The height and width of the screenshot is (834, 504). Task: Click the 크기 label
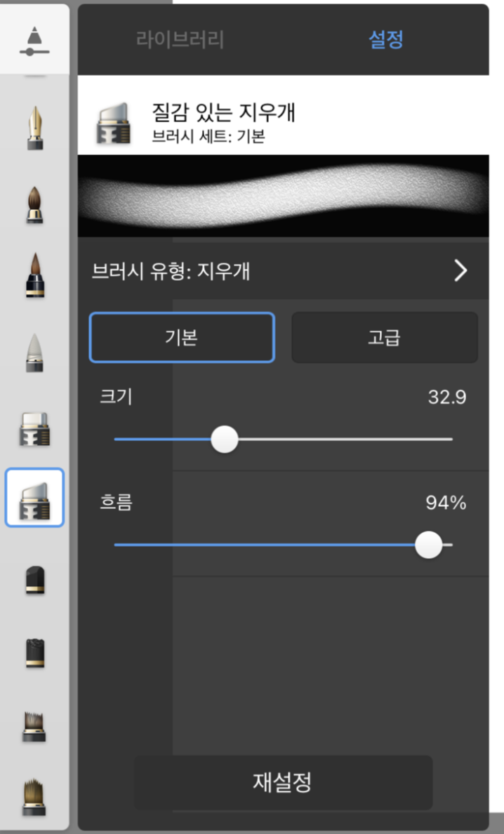tap(116, 397)
